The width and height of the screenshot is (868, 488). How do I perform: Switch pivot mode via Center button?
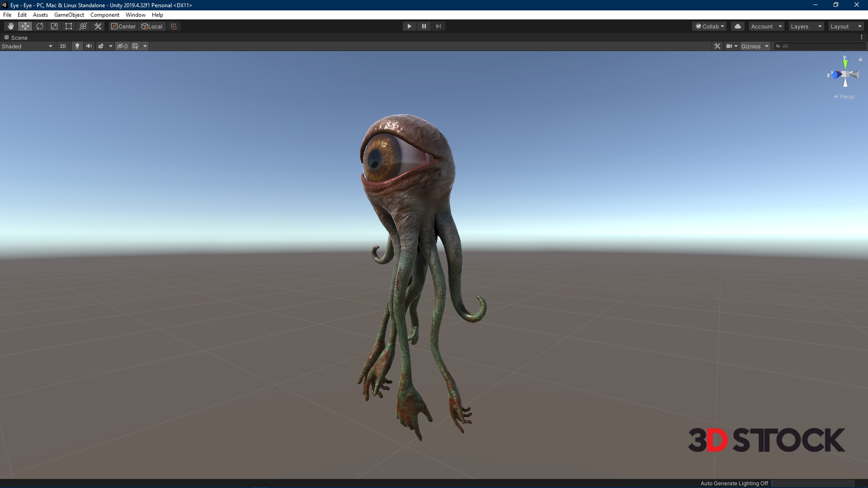123,26
